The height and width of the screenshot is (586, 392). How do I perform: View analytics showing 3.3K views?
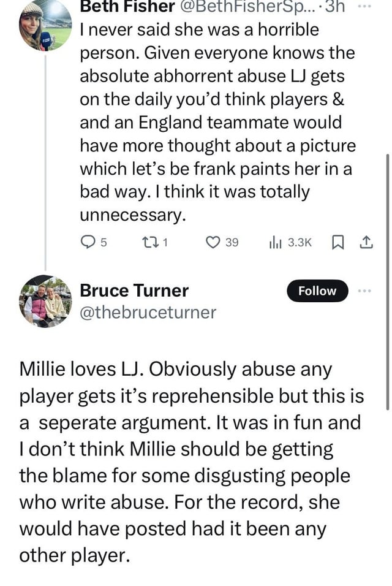pos(290,243)
